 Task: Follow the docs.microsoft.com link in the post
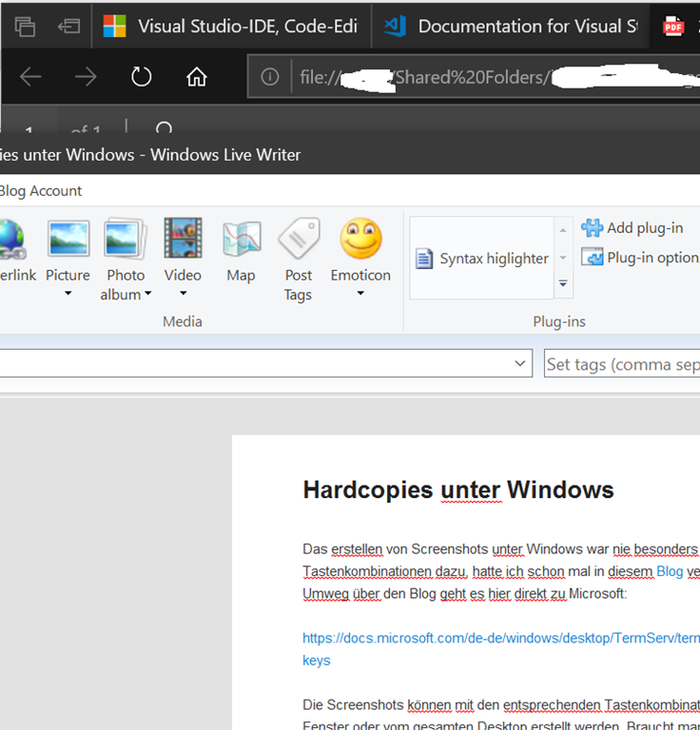point(499,639)
